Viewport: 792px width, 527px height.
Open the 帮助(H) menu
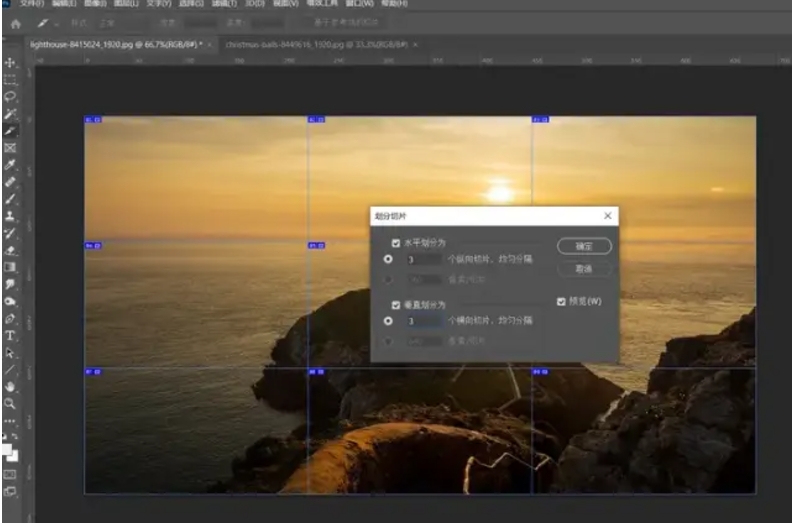pyautogui.click(x=394, y=4)
